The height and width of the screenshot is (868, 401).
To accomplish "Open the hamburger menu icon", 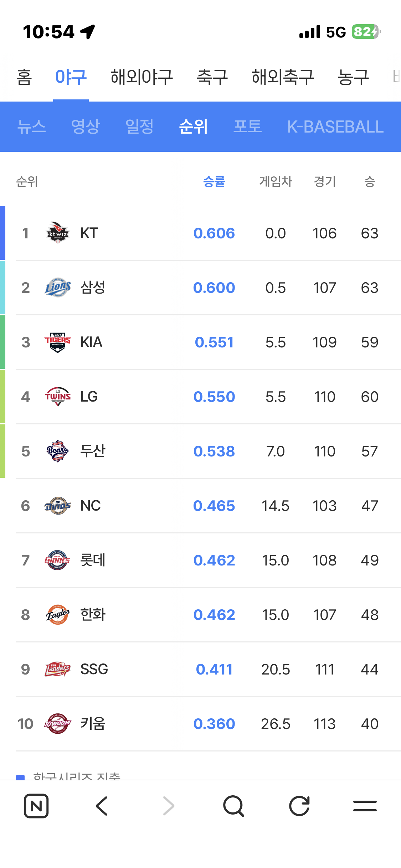I will pos(365,806).
